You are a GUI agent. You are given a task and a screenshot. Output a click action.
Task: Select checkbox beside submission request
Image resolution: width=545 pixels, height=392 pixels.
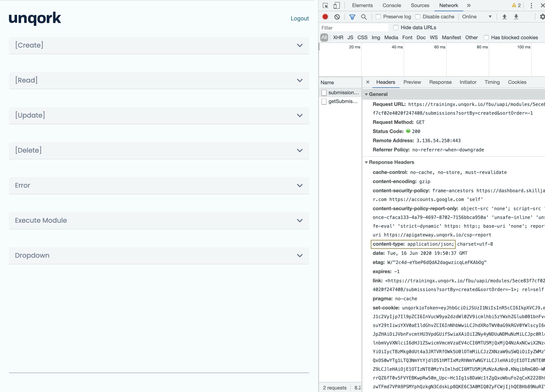coord(324,93)
